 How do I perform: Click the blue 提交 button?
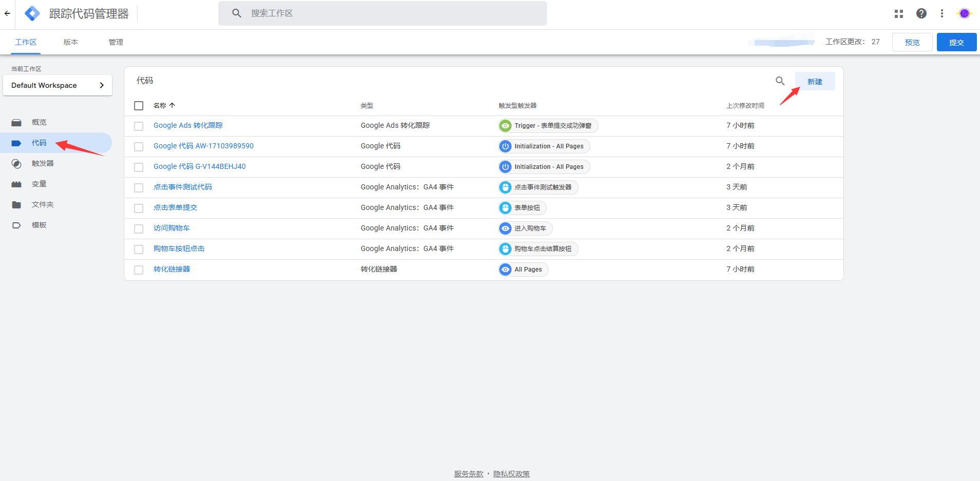(x=956, y=43)
